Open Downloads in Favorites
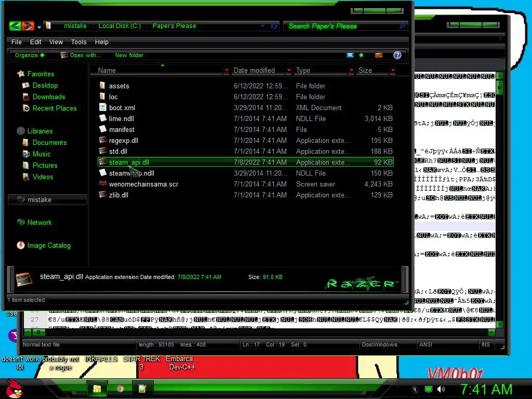 click(x=49, y=97)
